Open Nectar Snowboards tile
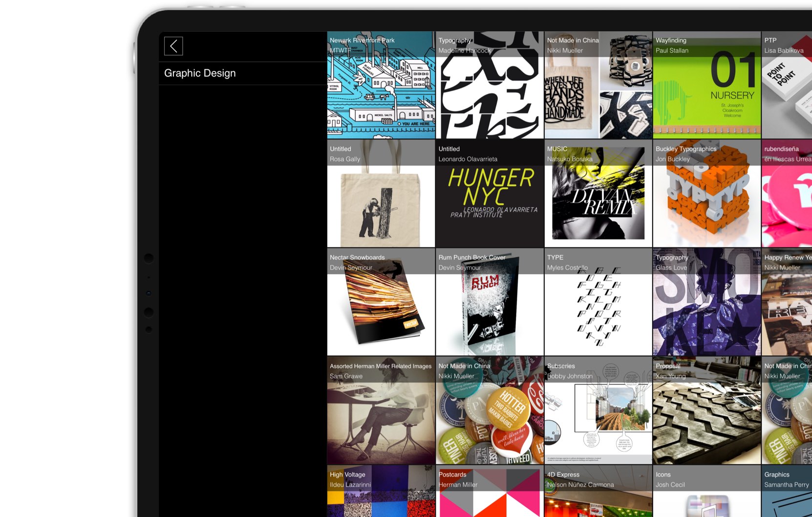The image size is (812, 517). [381, 302]
